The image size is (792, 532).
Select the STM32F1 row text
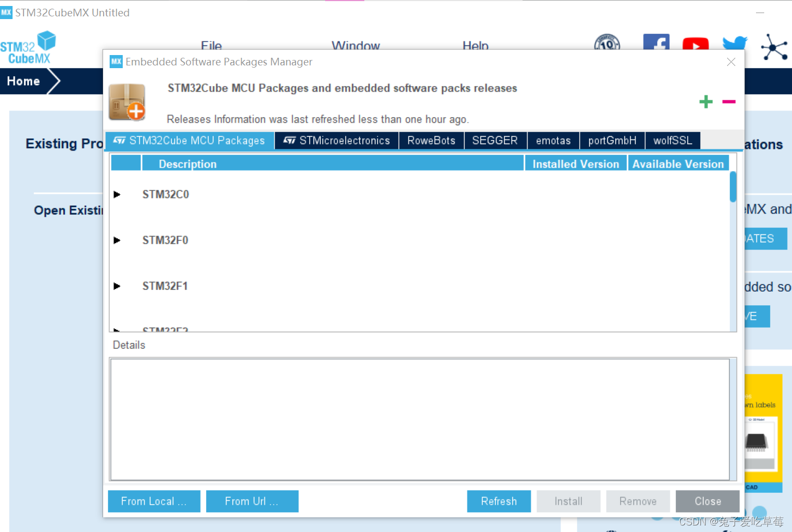click(165, 286)
